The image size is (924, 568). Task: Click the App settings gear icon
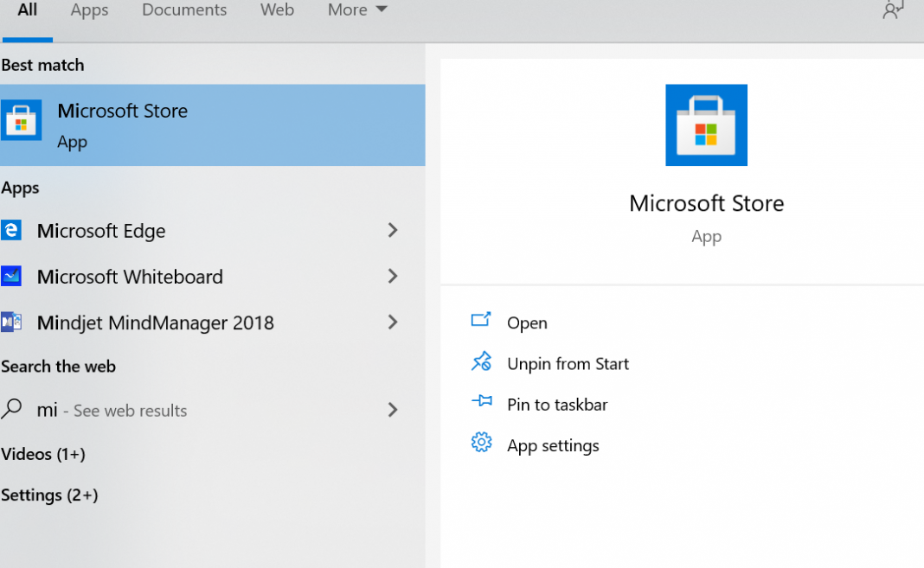pos(481,444)
